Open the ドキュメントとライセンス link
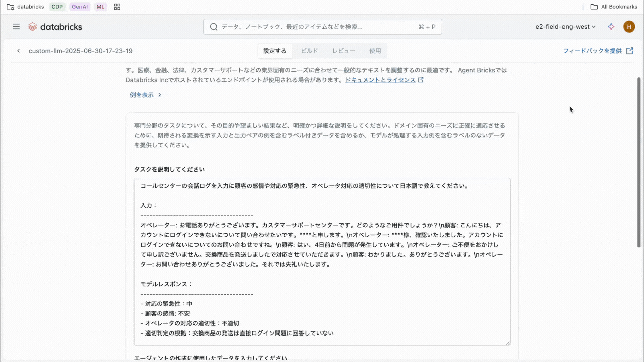 [380, 80]
